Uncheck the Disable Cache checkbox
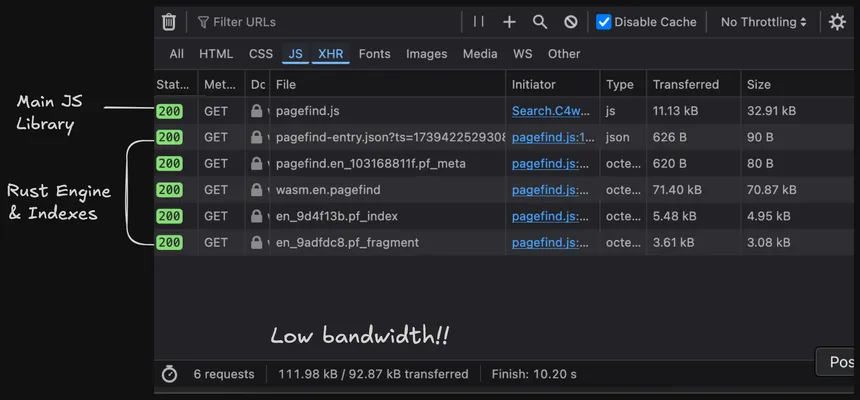Image resolution: width=860 pixels, height=400 pixels. 604,22
